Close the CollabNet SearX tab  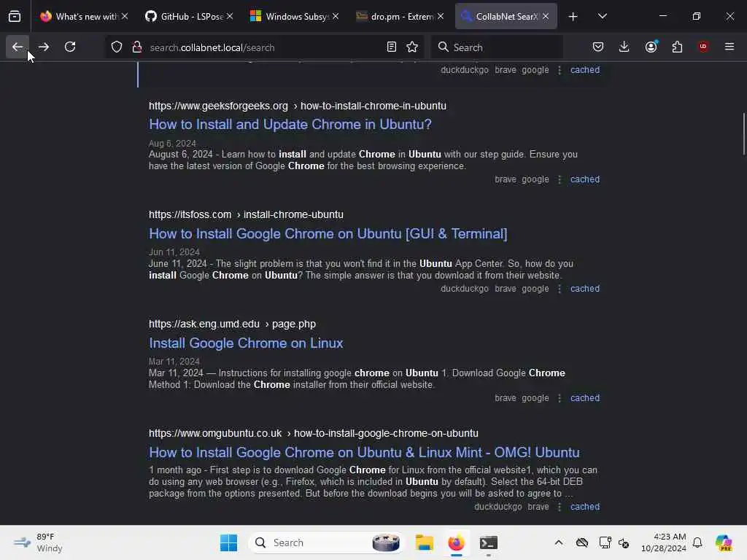point(546,17)
